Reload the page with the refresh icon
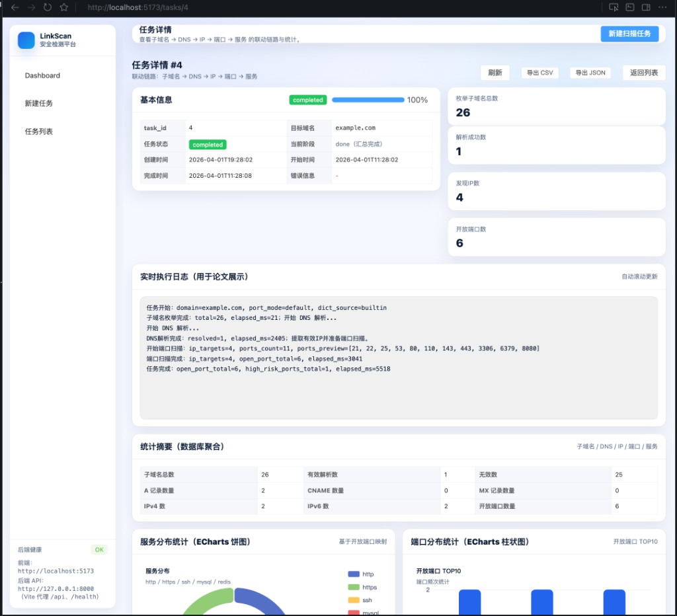677x616 pixels. point(48,7)
